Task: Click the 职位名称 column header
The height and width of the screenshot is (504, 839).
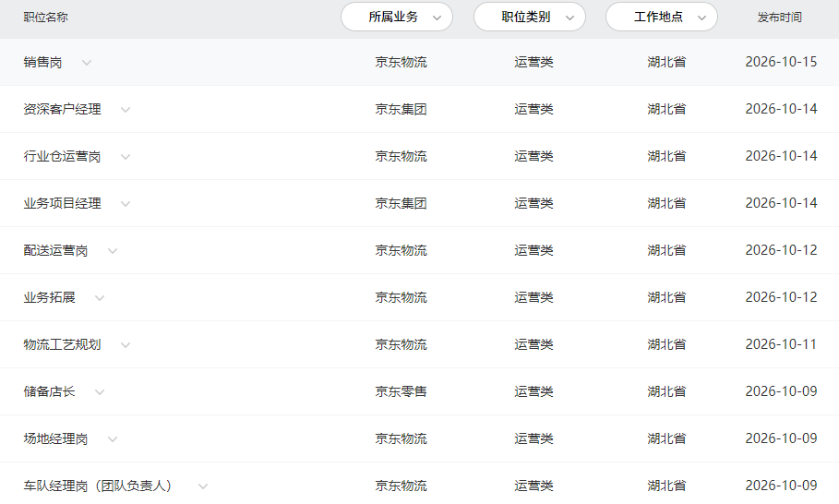Action: click(45, 18)
